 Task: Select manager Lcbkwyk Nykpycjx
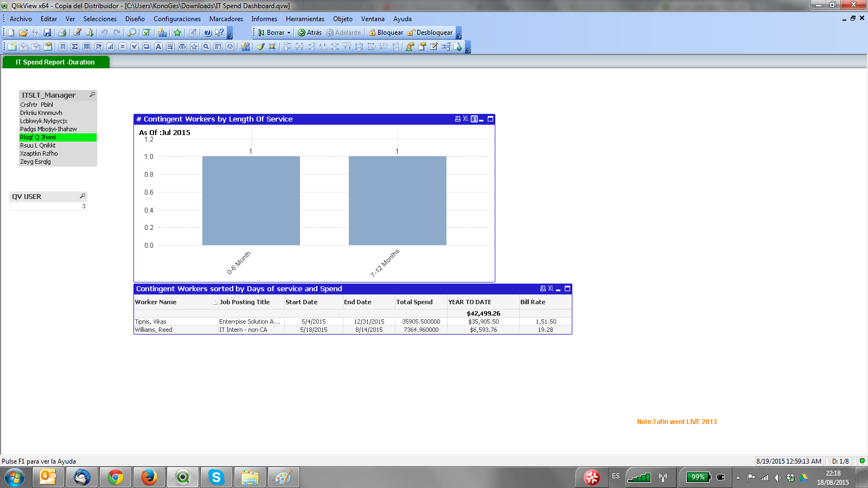coord(58,121)
